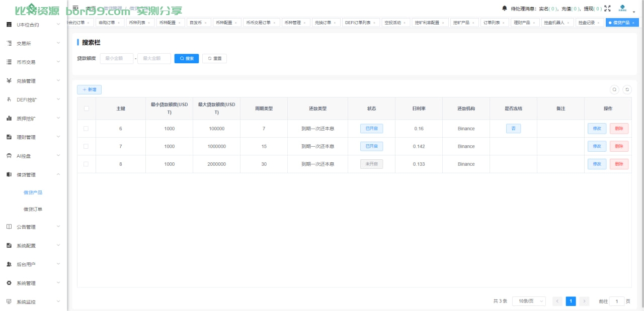Open 借贷产品 in the sidebar

33,192
